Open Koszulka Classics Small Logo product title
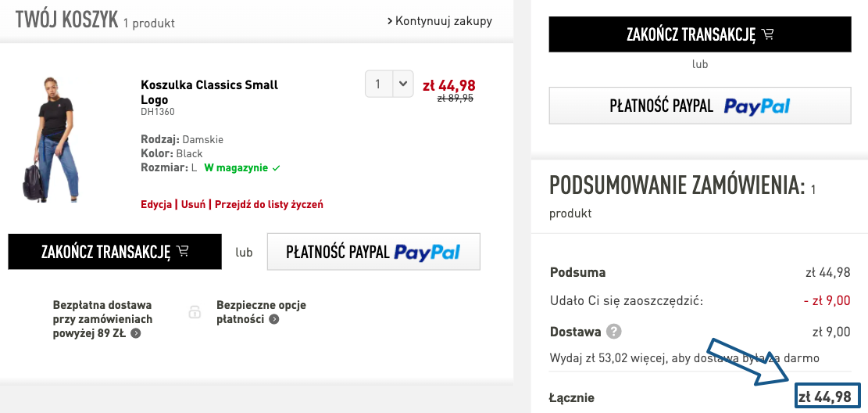 click(209, 92)
